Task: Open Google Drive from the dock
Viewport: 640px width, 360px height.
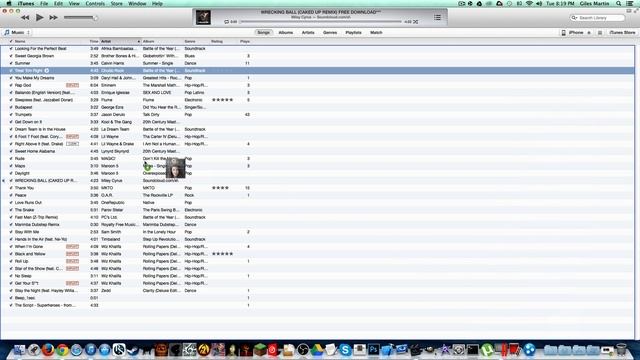Action: click(x=317, y=350)
